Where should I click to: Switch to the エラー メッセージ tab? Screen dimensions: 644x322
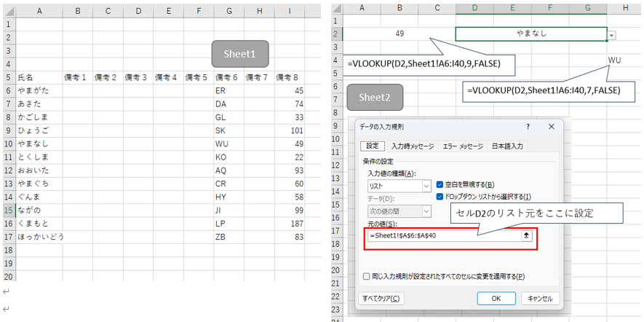pyautogui.click(x=463, y=146)
